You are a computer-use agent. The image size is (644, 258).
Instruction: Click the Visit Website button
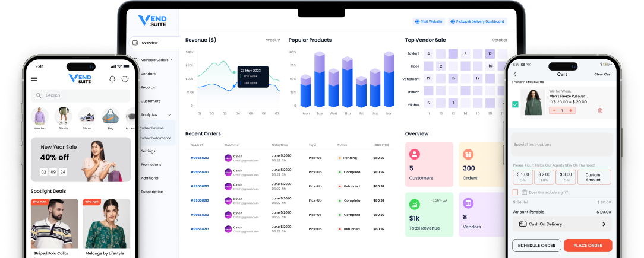click(x=428, y=21)
